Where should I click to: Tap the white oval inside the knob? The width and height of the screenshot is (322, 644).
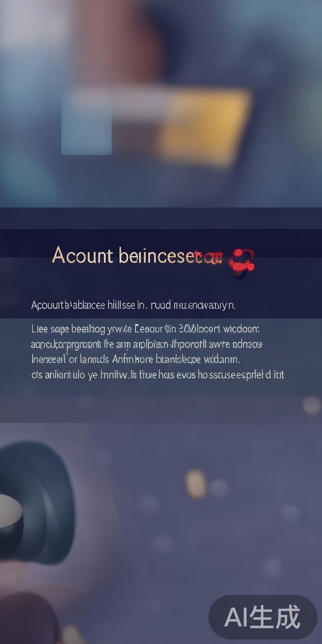coord(10,511)
